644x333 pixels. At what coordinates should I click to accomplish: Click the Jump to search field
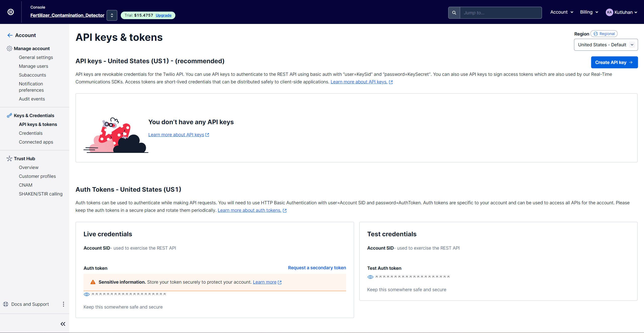(501, 13)
